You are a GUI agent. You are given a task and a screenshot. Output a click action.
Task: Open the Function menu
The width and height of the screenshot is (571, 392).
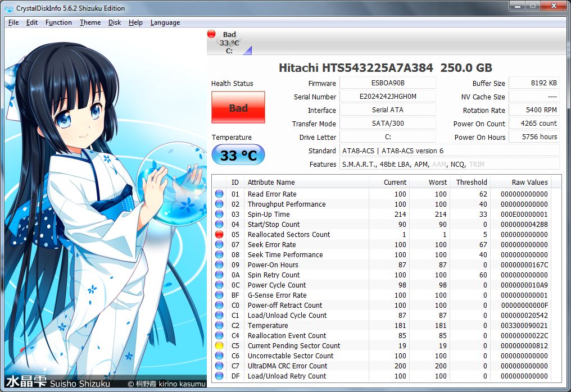58,22
